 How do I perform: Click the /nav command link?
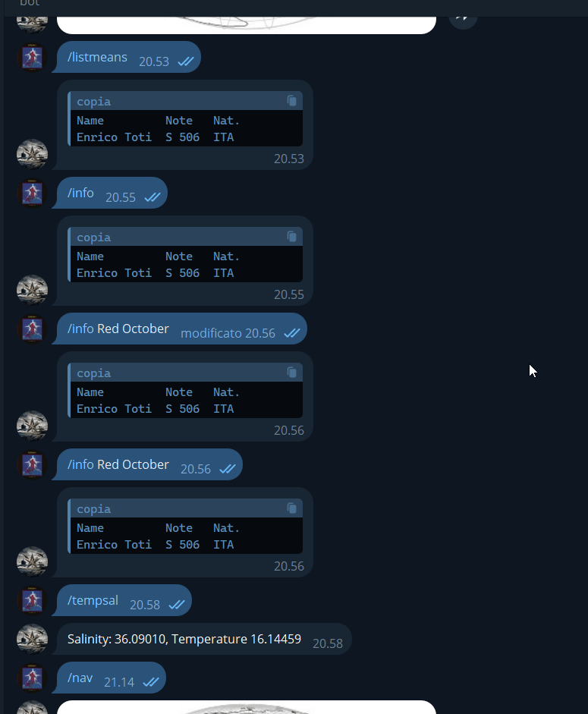80,678
